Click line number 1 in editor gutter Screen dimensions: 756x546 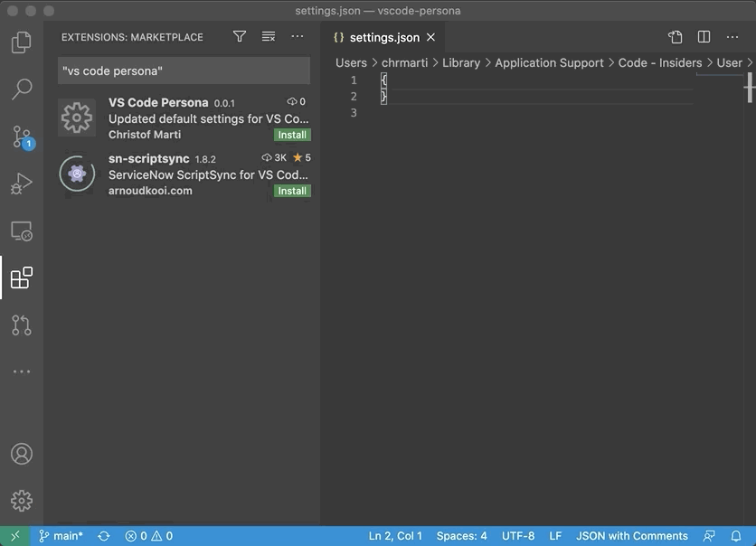354,80
